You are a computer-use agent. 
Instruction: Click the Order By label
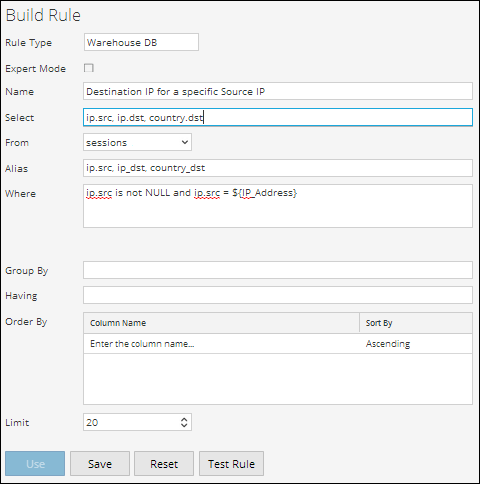26,322
